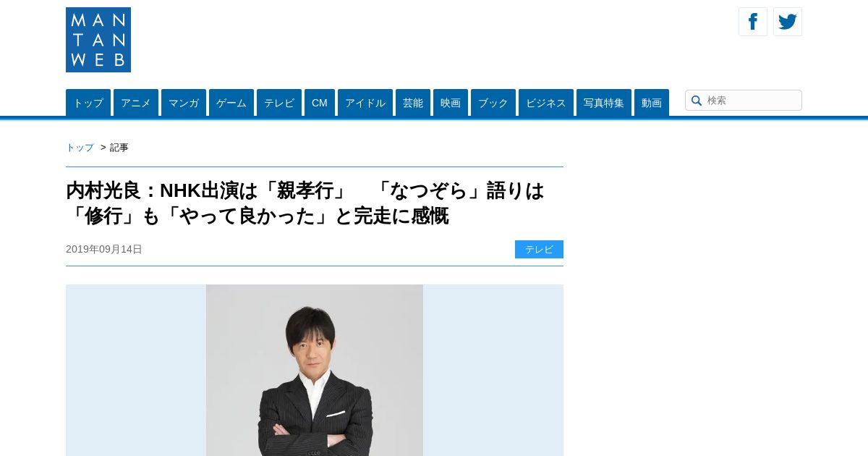Viewport: 868px width, 456px height.
Task: Click the search magnifier icon
Action: [x=697, y=101]
